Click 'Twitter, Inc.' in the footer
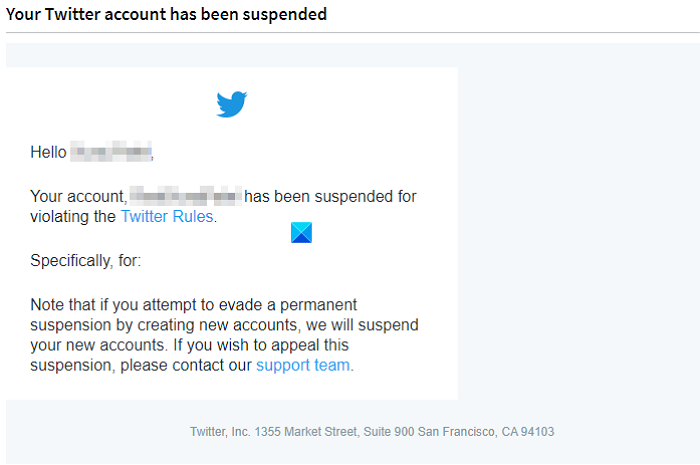The image size is (700, 465). click(x=220, y=432)
